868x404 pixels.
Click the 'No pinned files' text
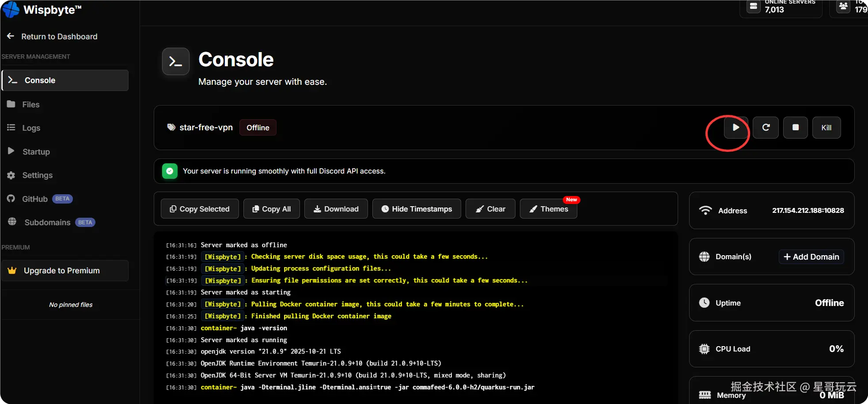click(x=71, y=305)
